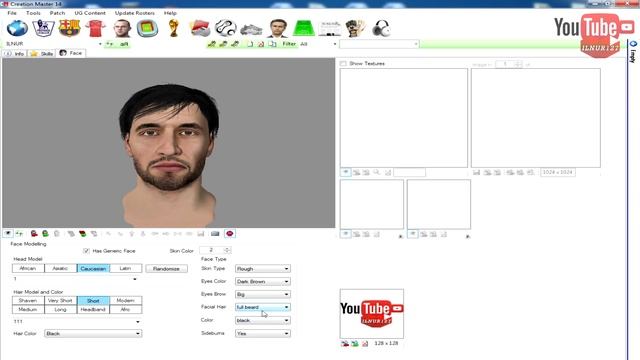Expand the Eyes Color dropdown
640x360 pixels.
[262, 282]
